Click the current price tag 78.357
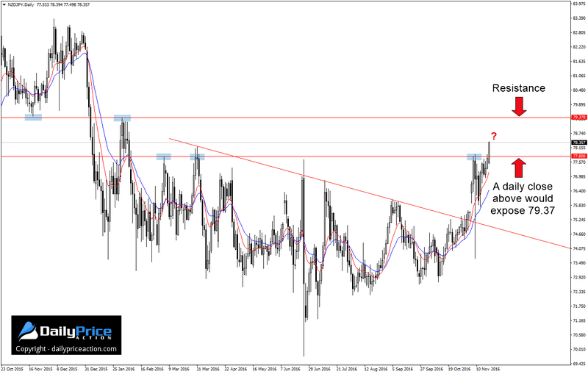This screenshot has width=588, height=374. [x=578, y=143]
